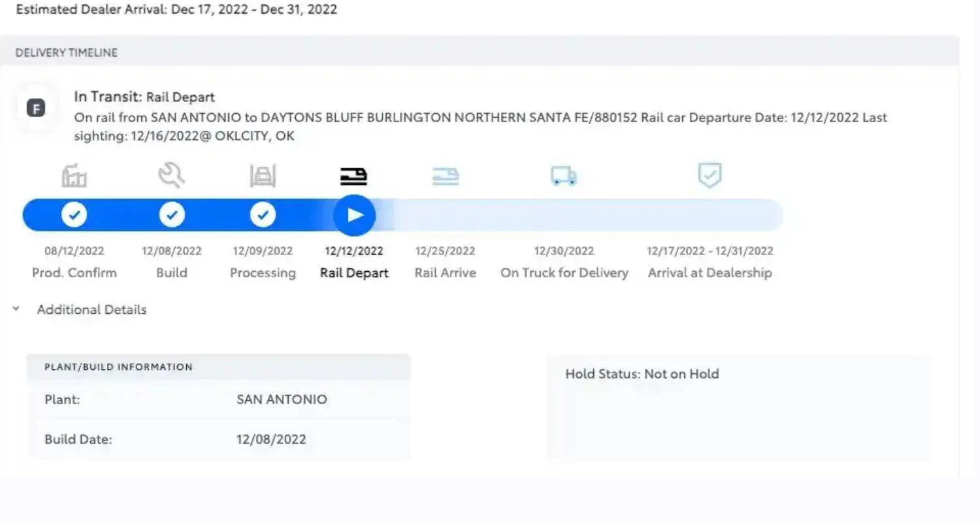980x523 pixels.
Task: Click the Rail Arrive train icon
Action: click(446, 175)
